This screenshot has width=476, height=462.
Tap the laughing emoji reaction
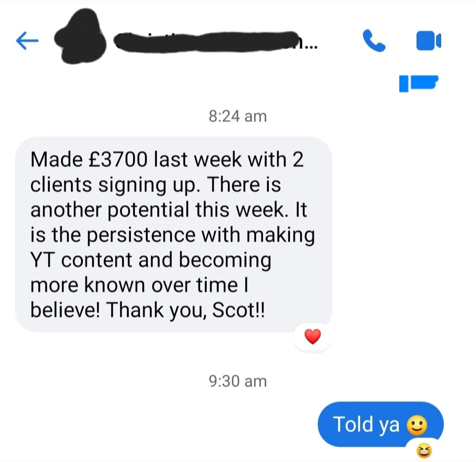[x=424, y=451]
